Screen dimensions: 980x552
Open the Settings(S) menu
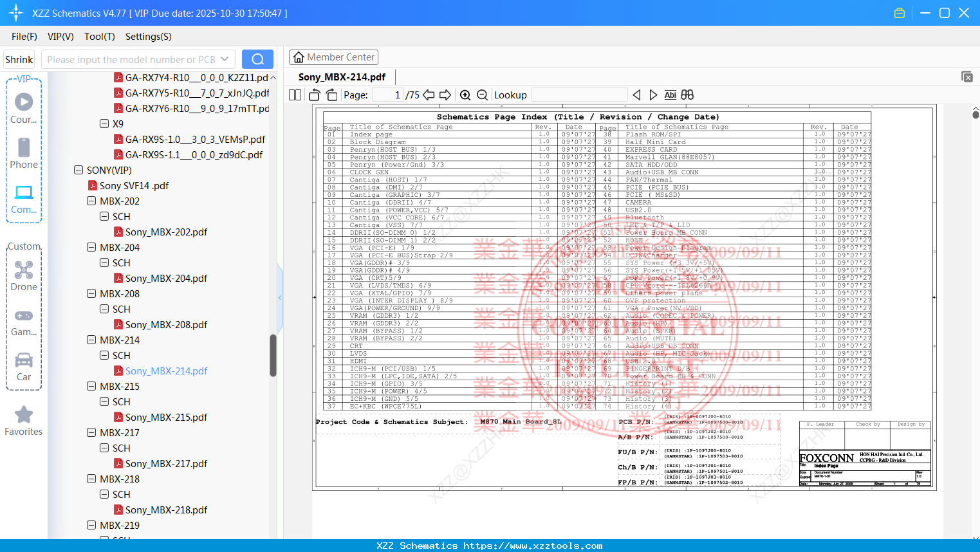[149, 37]
